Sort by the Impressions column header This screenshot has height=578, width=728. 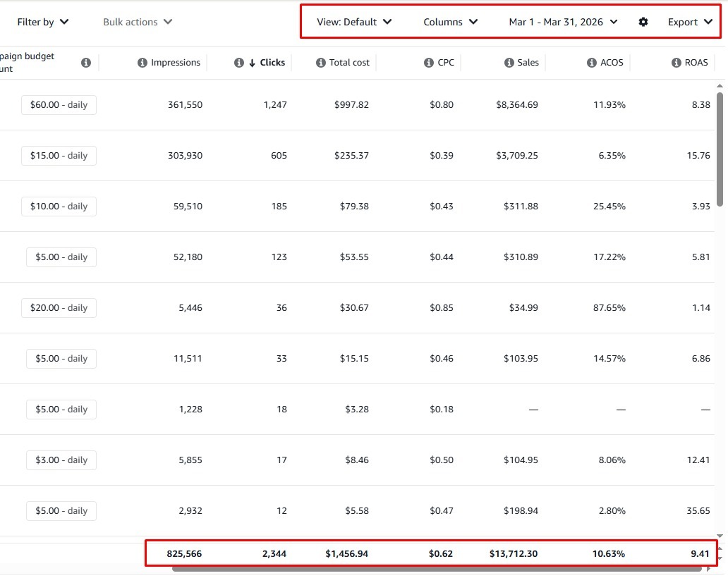(x=176, y=63)
